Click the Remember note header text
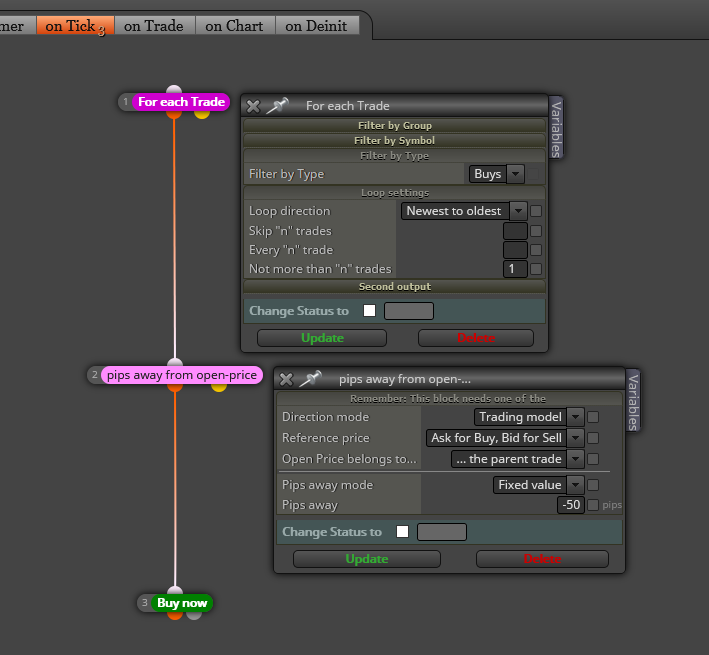The height and width of the screenshot is (655, 709). point(448,399)
